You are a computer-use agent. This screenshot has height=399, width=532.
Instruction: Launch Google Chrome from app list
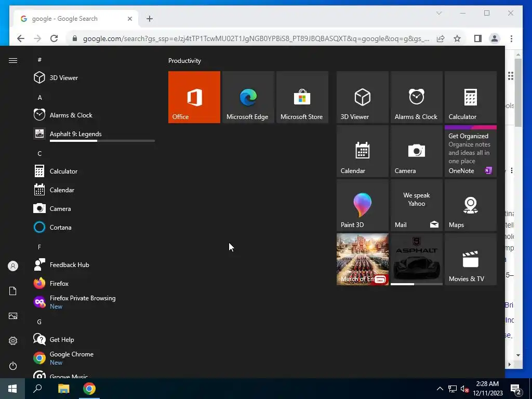click(94, 358)
